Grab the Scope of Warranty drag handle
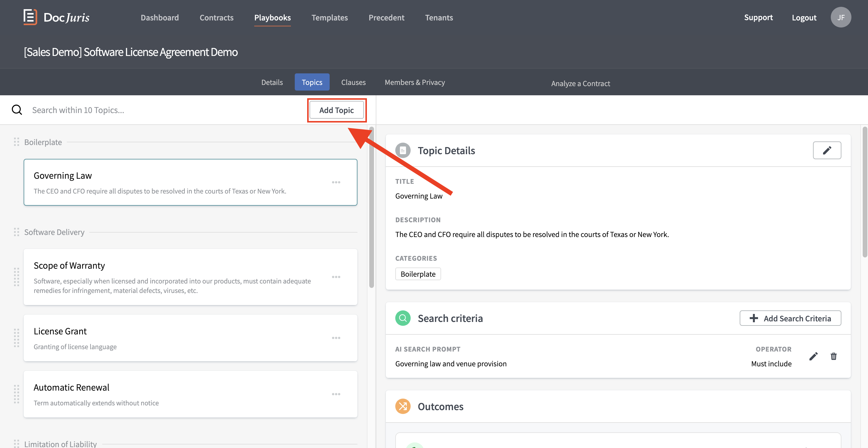The image size is (868, 448). pyautogui.click(x=17, y=277)
